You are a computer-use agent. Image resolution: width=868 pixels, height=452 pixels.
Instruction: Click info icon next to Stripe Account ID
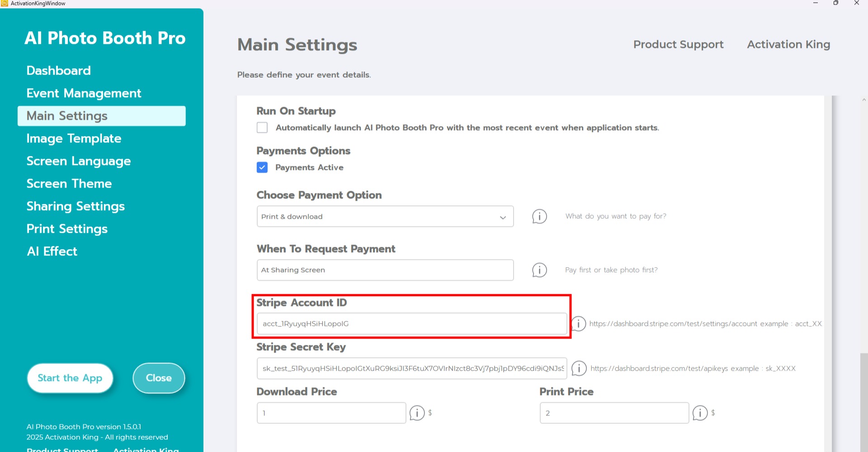pyautogui.click(x=579, y=324)
